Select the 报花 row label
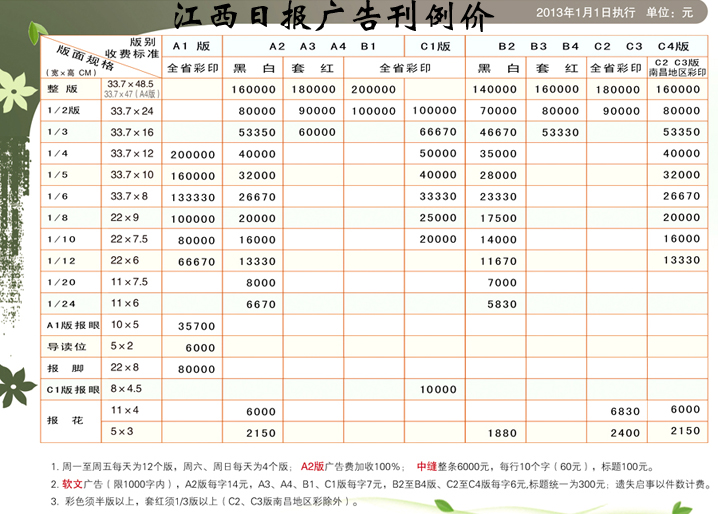The width and height of the screenshot is (718, 514). [x=65, y=421]
